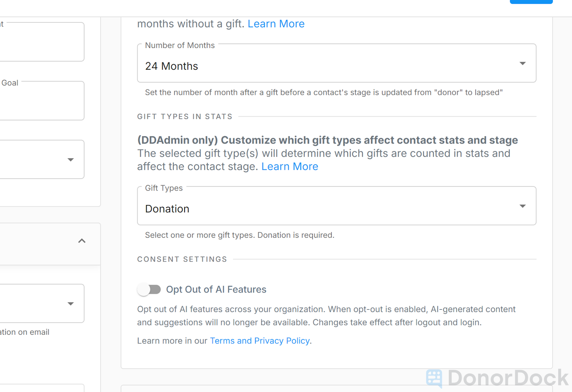This screenshot has width=572, height=392.
Task: Collapse the left panel section using up chevron
Action: 82,241
